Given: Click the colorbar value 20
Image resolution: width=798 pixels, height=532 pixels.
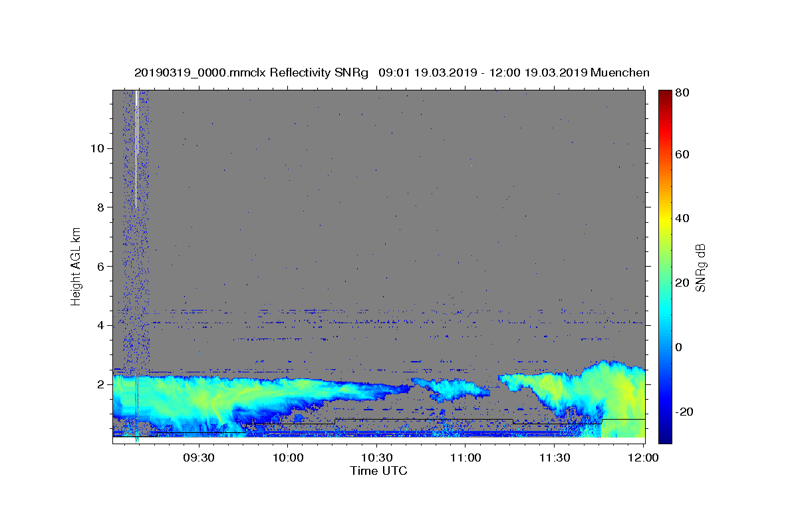Looking at the screenshot, I should (682, 283).
